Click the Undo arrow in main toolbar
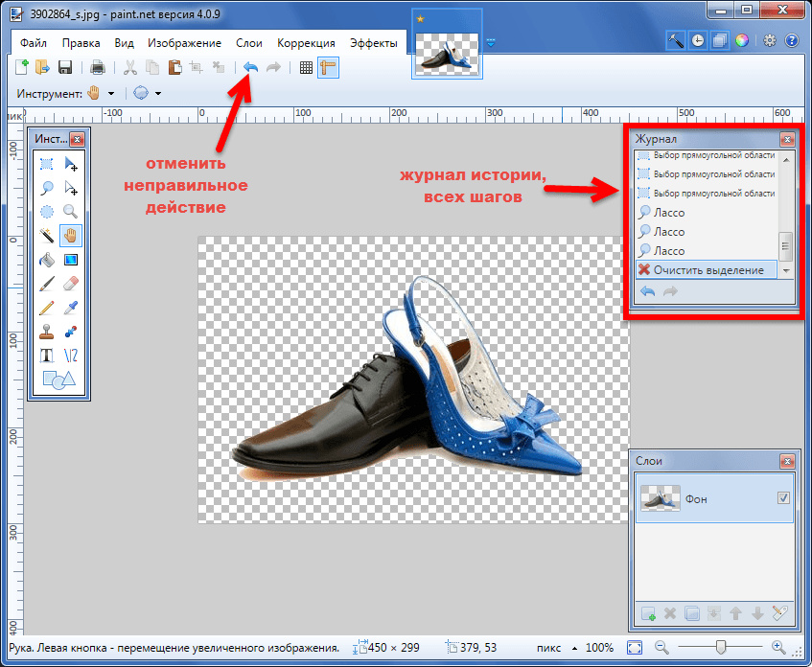This screenshot has height=667, width=812. (250, 67)
